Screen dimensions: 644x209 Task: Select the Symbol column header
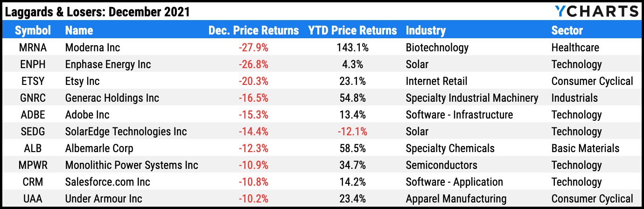[33, 31]
